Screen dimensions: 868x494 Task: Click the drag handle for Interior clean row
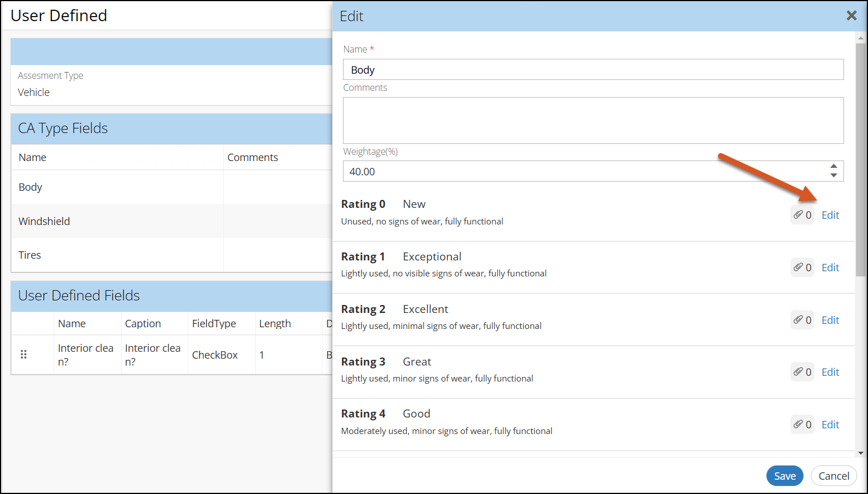(23, 355)
